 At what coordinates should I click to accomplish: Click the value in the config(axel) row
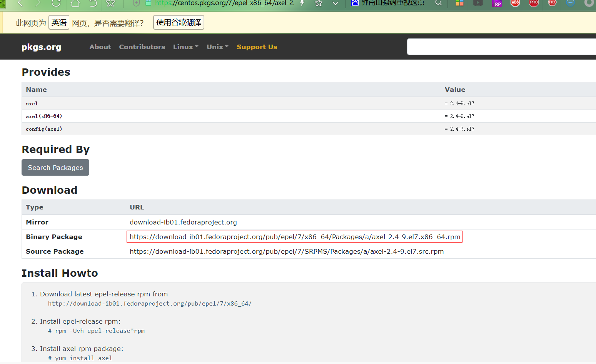point(459,129)
